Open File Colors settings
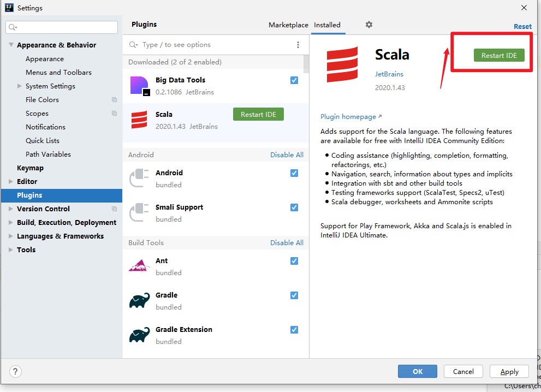Viewport: 541px width, 392px height. 42,100
